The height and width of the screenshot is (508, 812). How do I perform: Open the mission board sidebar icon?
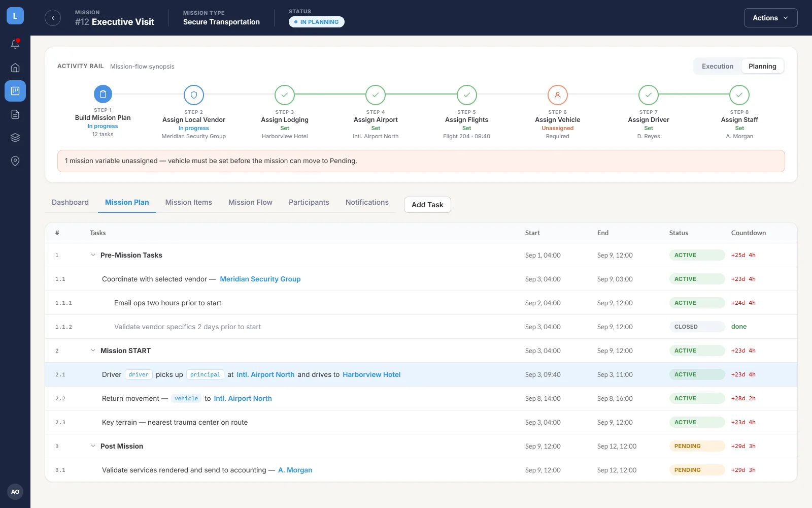pos(15,91)
